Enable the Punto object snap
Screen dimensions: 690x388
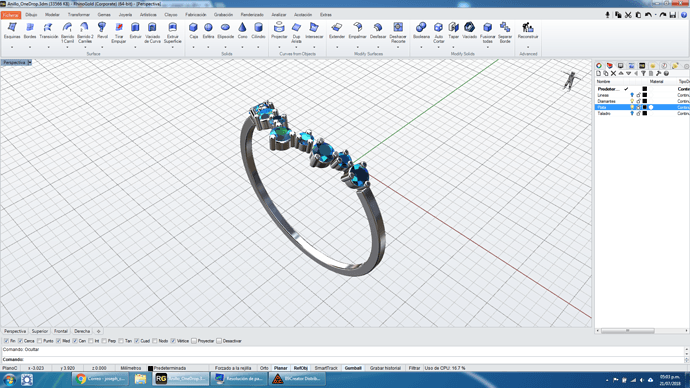(40, 341)
